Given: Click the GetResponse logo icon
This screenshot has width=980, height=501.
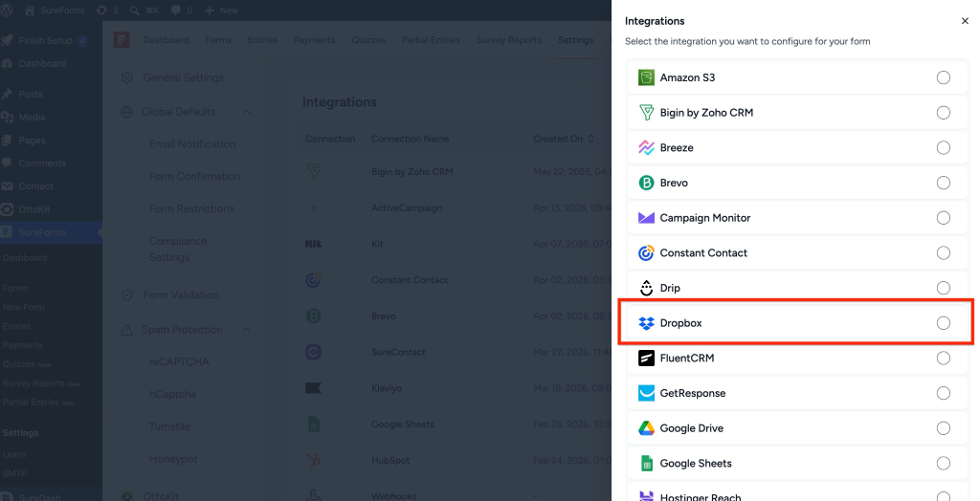Looking at the screenshot, I should point(646,393).
